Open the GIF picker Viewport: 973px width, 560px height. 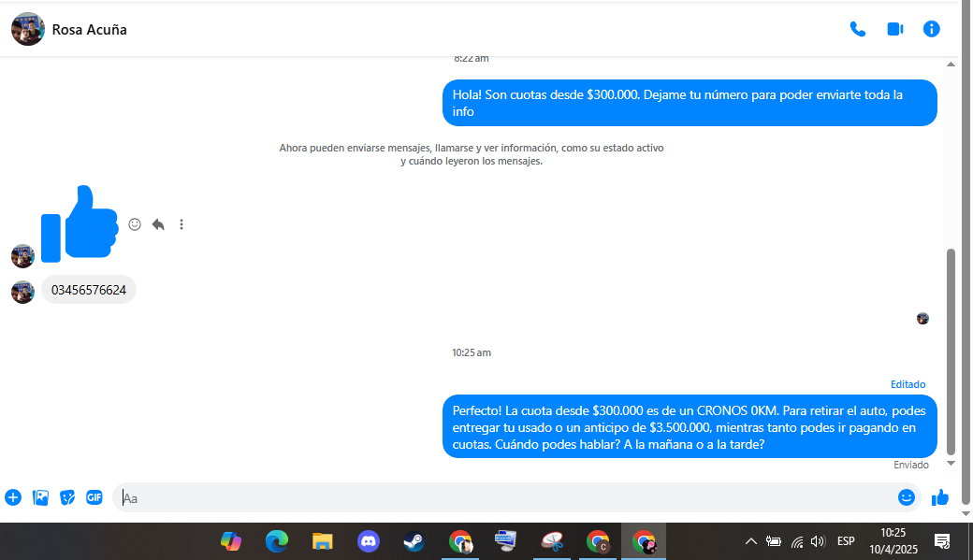tap(94, 497)
